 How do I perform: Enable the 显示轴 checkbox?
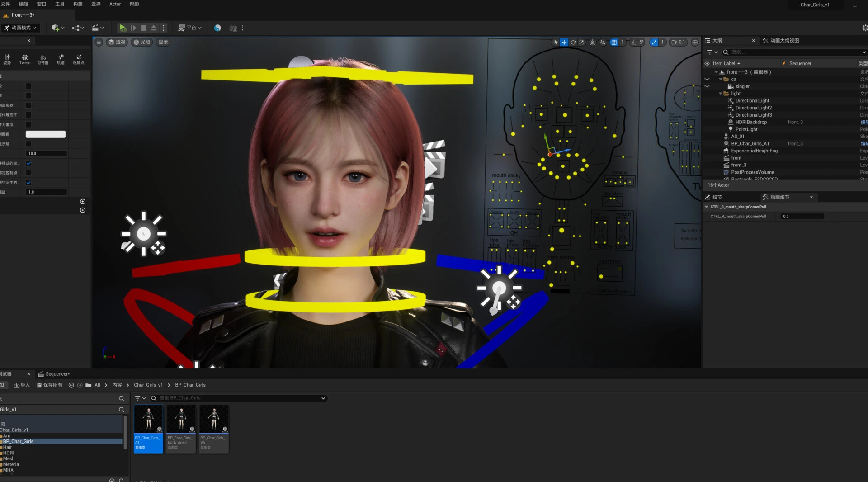[28, 144]
